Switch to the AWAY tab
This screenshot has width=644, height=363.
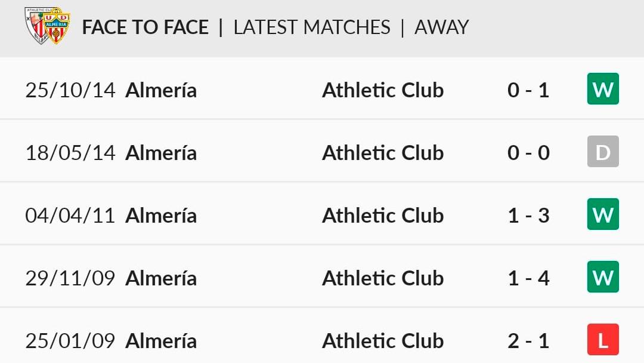pos(441,27)
